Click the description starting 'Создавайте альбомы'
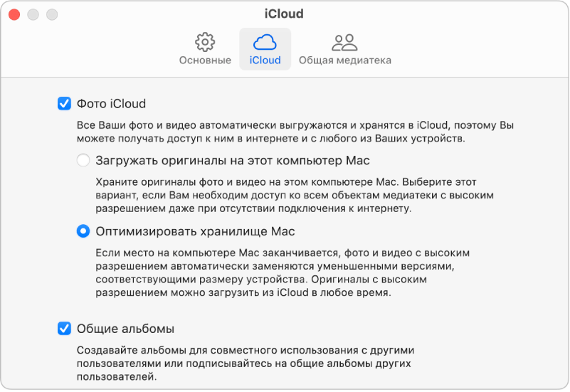The height and width of the screenshot is (392, 570). point(246,364)
